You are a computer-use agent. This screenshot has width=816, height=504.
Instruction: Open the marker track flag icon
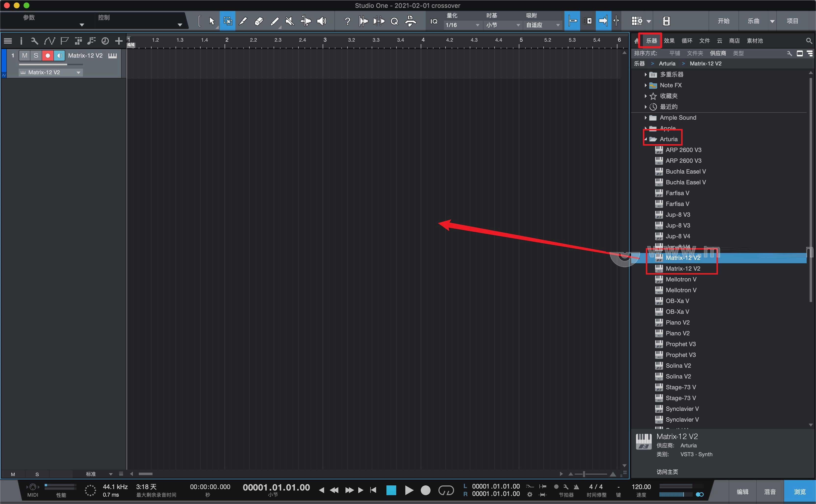pos(64,41)
